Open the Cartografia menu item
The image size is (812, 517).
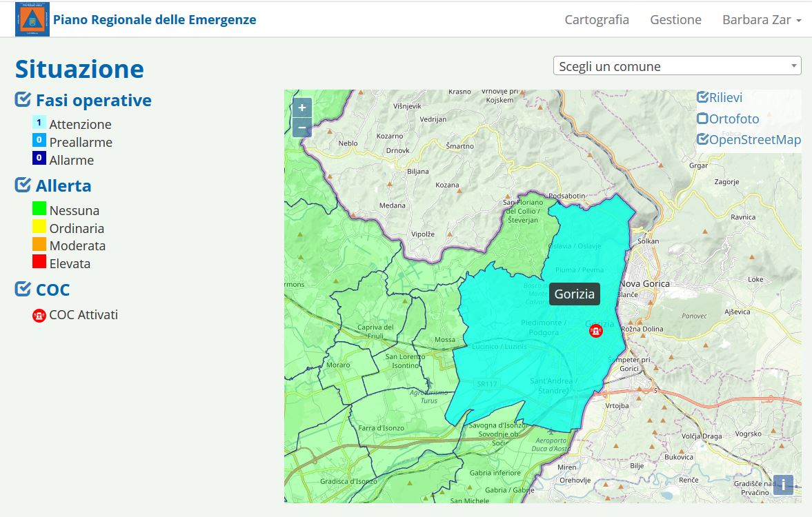pyautogui.click(x=597, y=20)
